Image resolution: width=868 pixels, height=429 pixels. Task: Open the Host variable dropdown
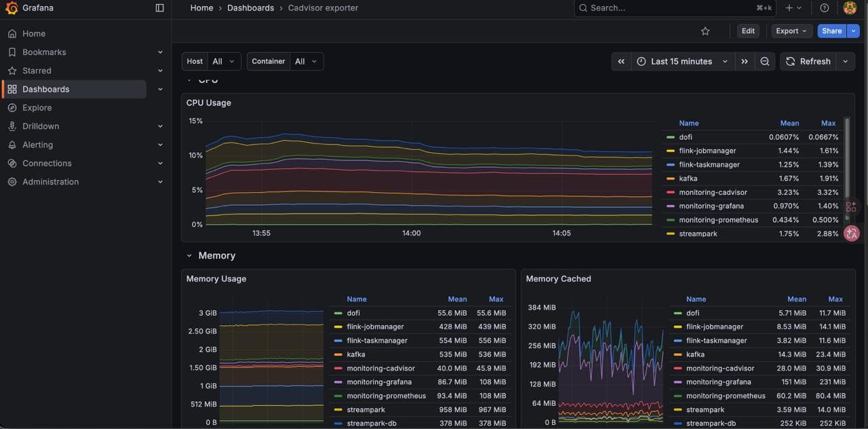(x=224, y=62)
